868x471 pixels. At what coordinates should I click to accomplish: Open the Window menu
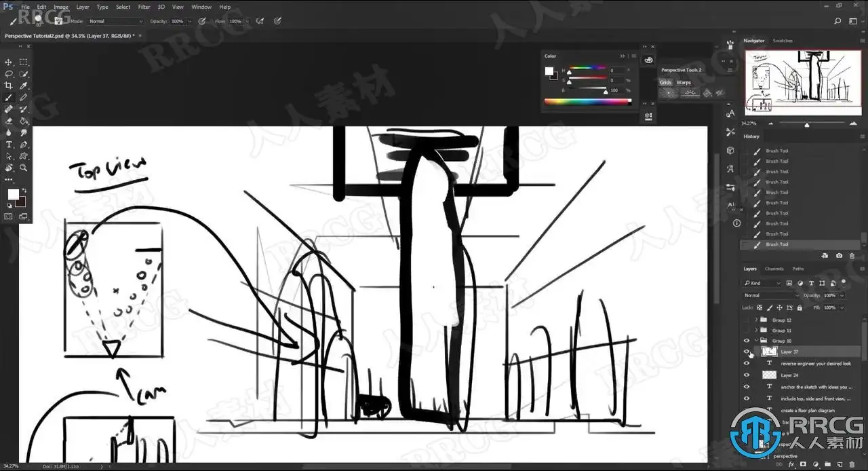(201, 7)
